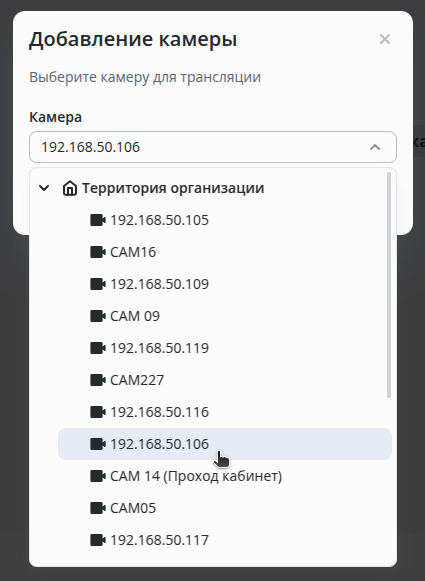Collapse the Территория организации tree node
This screenshot has height=581, width=425.
[x=44, y=188]
